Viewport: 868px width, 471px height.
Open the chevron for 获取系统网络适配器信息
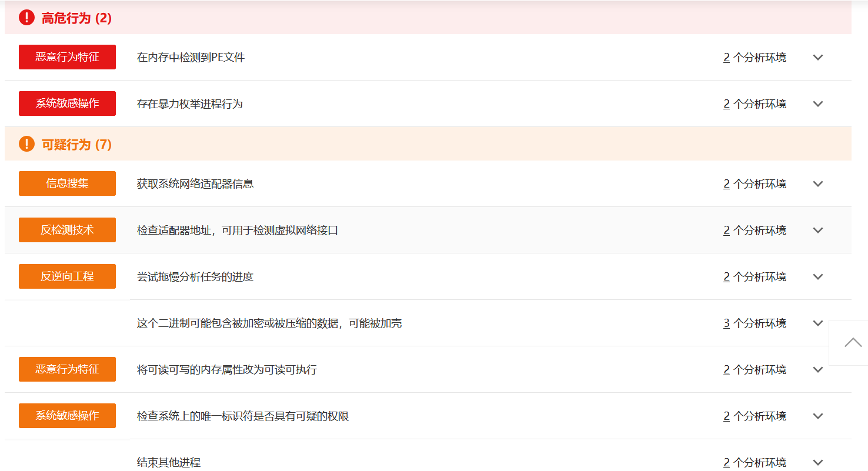pyautogui.click(x=817, y=184)
